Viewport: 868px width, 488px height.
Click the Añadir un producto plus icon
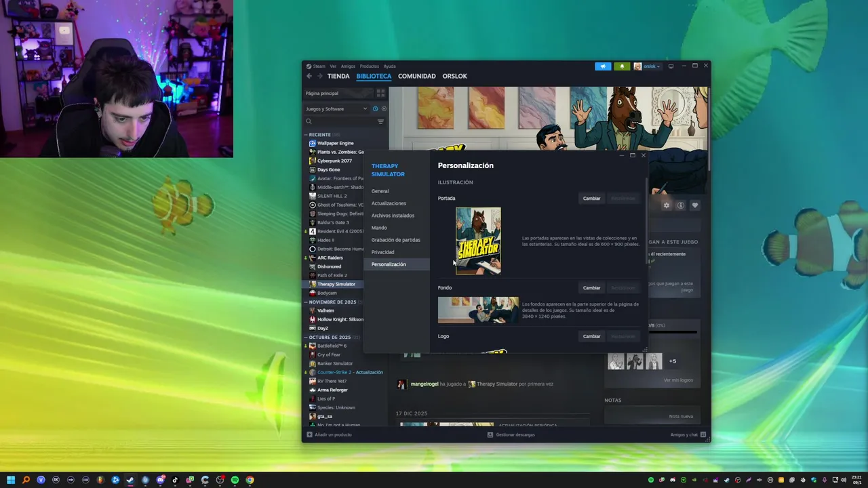tap(309, 434)
